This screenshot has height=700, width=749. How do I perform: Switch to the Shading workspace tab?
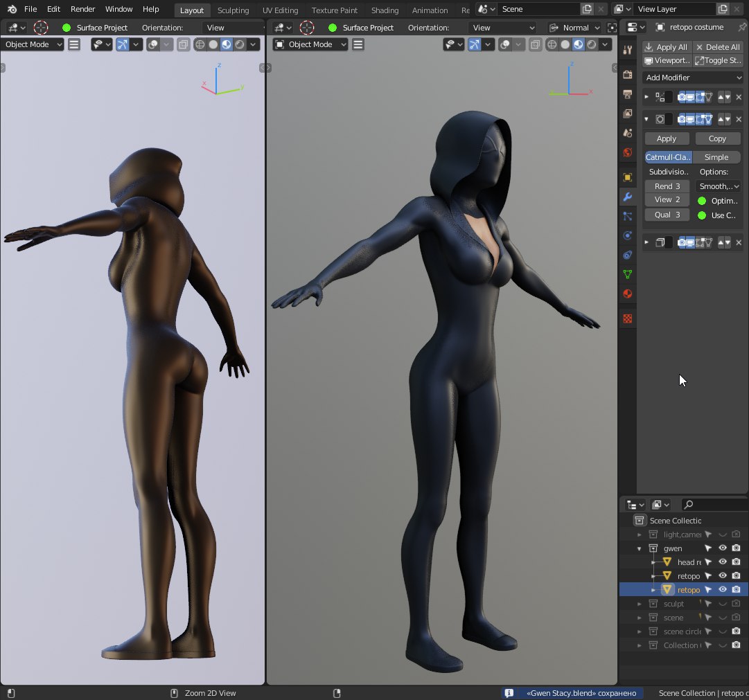point(385,10)
